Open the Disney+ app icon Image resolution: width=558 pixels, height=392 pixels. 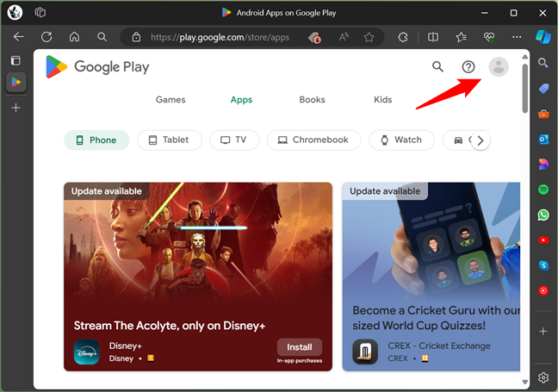click(86, 352)
